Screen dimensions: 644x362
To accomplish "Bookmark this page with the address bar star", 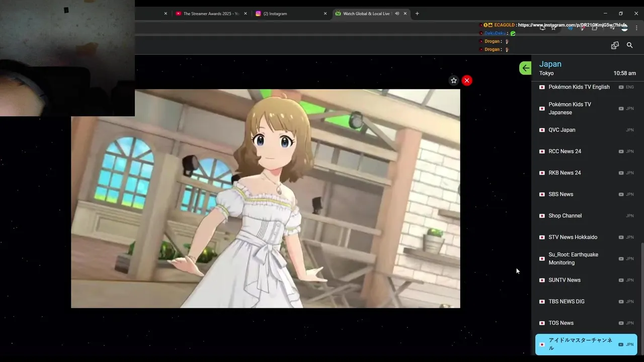I will pos(553,28).
